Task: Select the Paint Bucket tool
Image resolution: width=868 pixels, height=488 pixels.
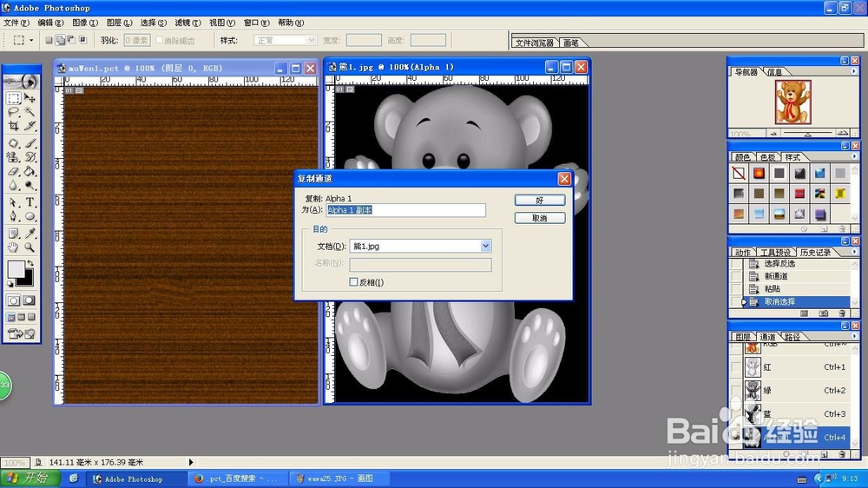Action: 30,171
